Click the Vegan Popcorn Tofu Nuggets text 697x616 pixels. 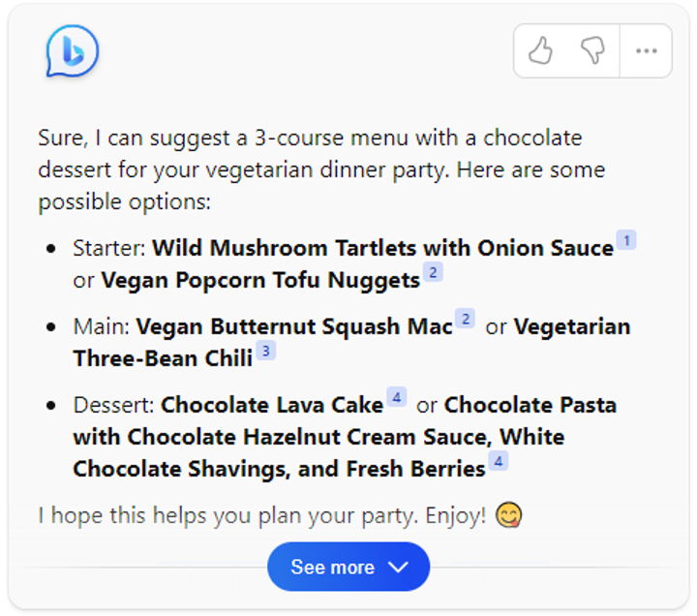260,281
